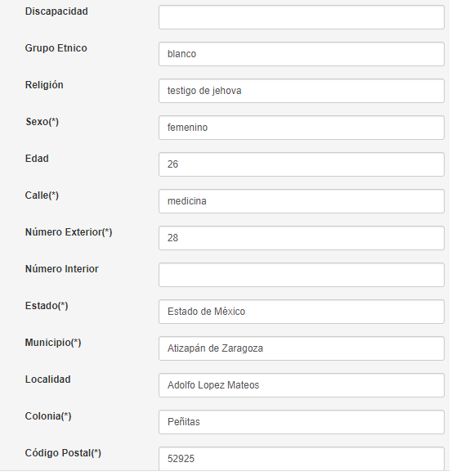Click the Código Postal(*) label
The height and width of the screenshot is (476, 461).
coord(63,453)
